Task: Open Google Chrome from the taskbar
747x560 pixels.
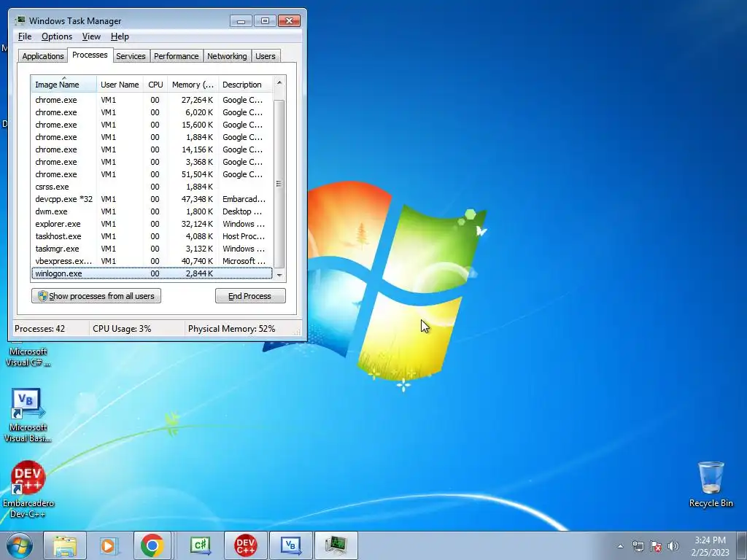Action: click(x=152, y=545)
